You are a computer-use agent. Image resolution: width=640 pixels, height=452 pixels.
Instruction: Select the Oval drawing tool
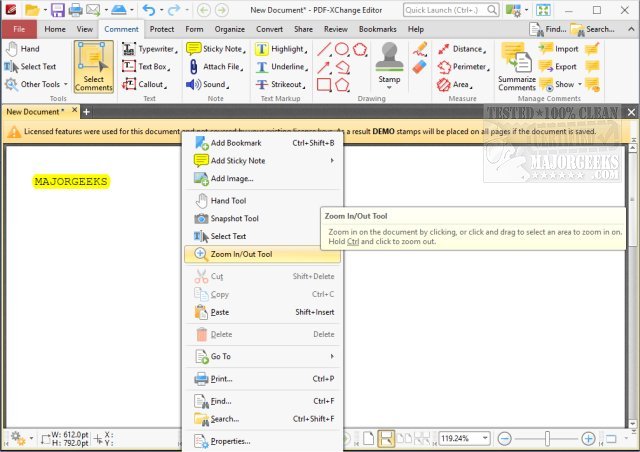coord(342,49)
